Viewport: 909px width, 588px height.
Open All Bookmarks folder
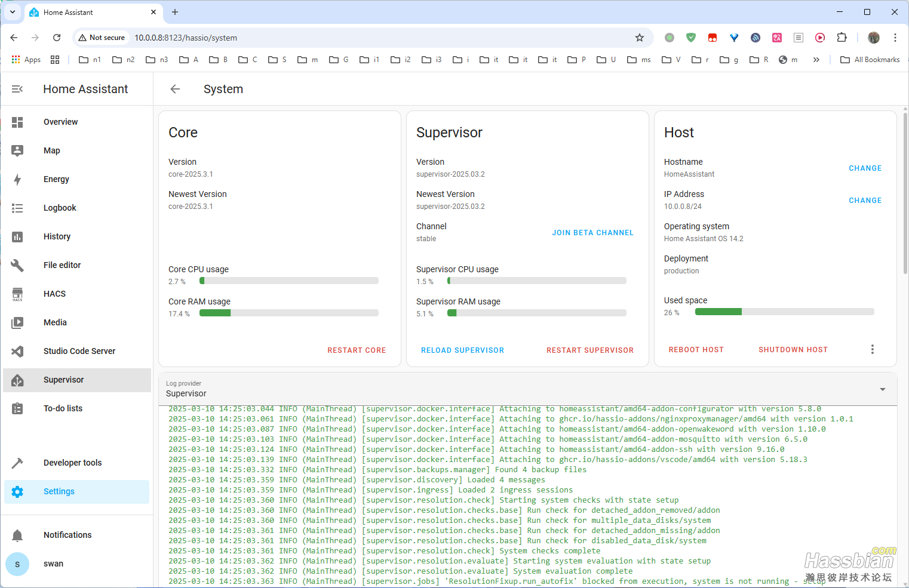coord(870,60)
